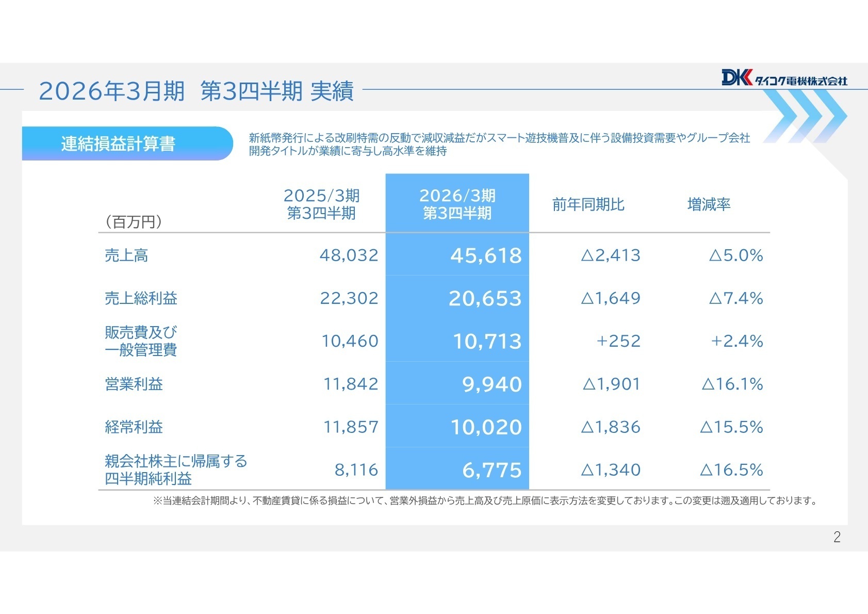Click the rate value +2.4%
Screen dimensions: 868x614
pyautogui.click(x=737, y=341)
